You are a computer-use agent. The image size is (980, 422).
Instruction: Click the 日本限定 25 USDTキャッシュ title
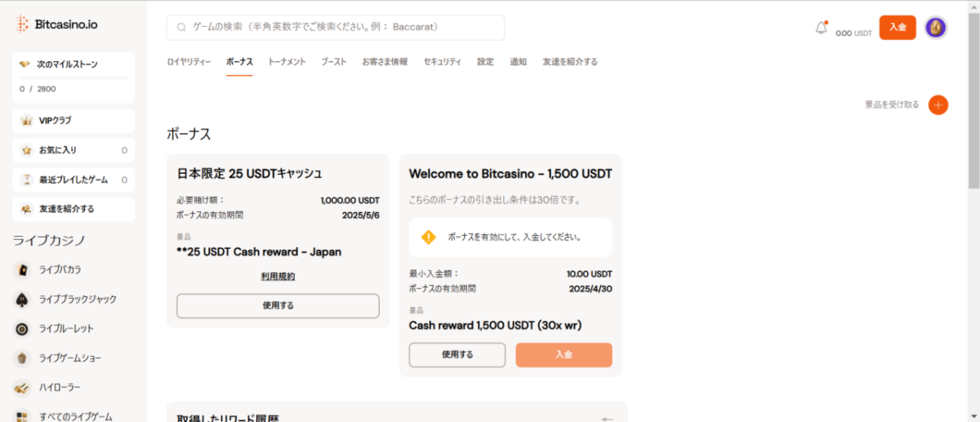250,174
